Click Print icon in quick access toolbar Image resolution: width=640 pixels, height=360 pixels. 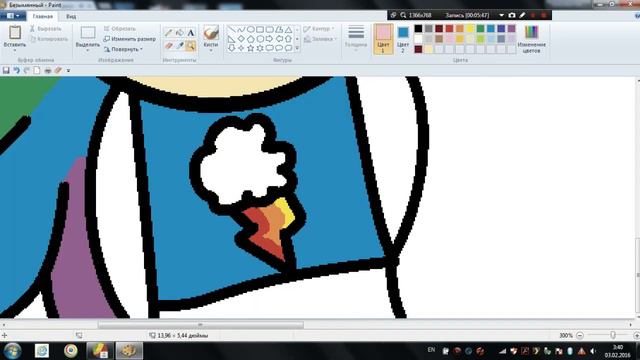(47, 70)
